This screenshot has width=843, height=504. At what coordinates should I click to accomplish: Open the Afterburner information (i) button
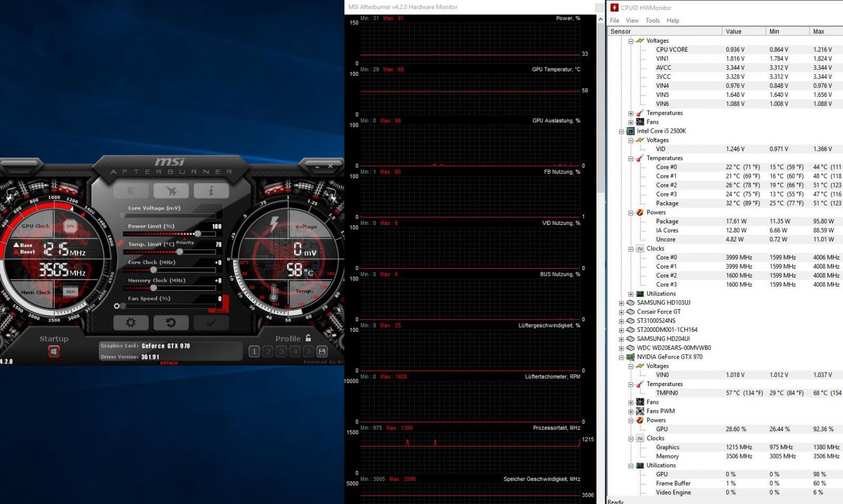click(x=211, y=191)
